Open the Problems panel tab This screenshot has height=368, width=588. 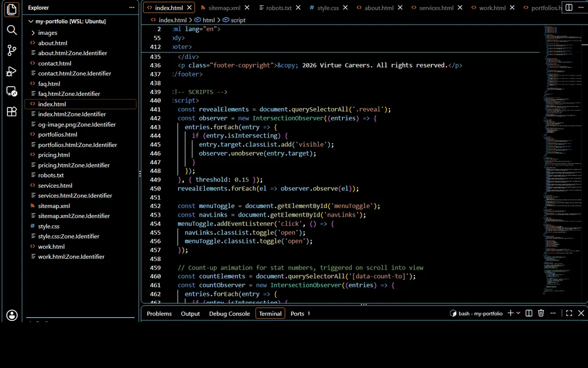[159, 313]
